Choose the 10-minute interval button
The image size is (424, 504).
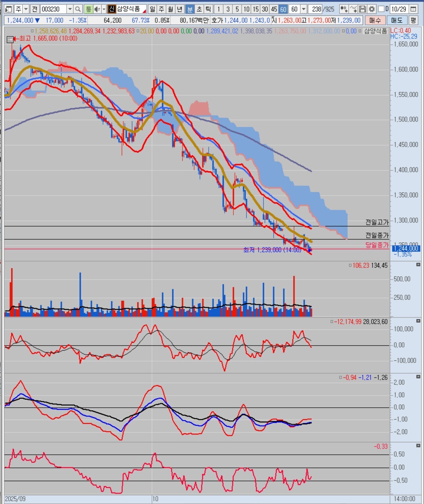coord(247,9)
